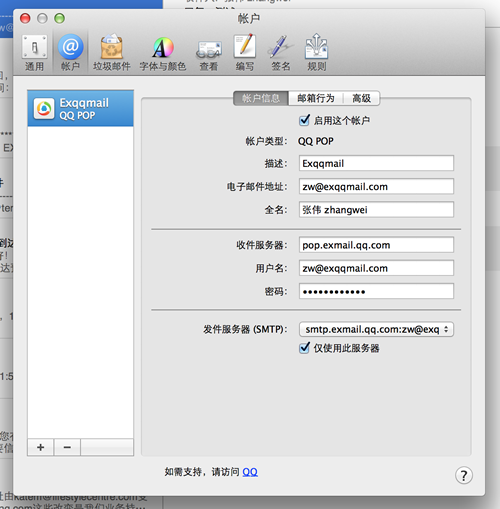Viewport: 500px width, 509px height.
Task: Click the 全名 field with 张伟 zhangwei
Action: [376, 210]
